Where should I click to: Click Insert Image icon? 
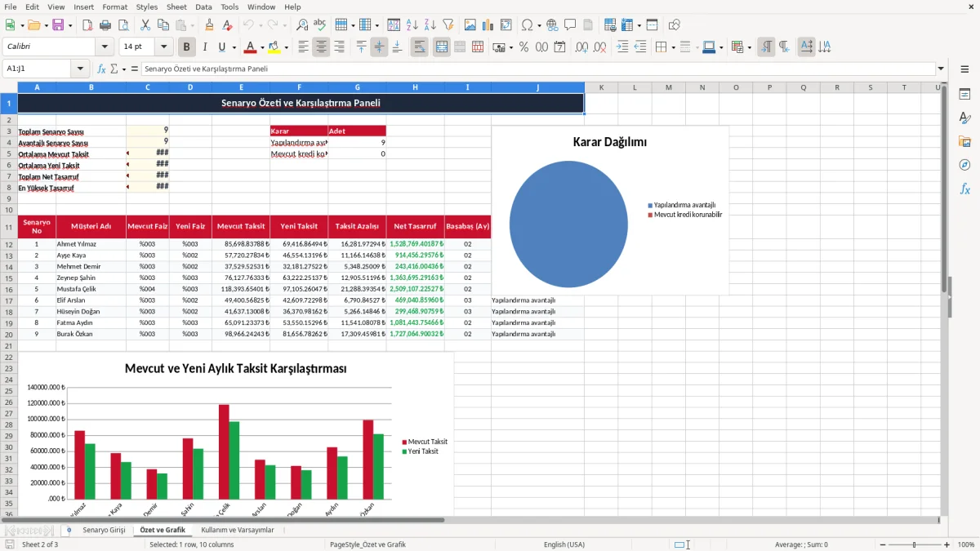pyautogui.click(x=470, y=25)
